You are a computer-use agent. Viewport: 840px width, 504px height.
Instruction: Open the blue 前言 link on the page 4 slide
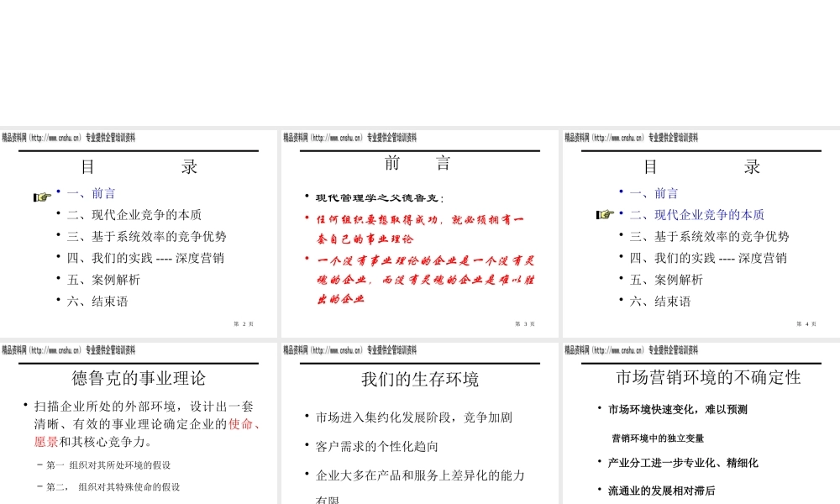666,193
